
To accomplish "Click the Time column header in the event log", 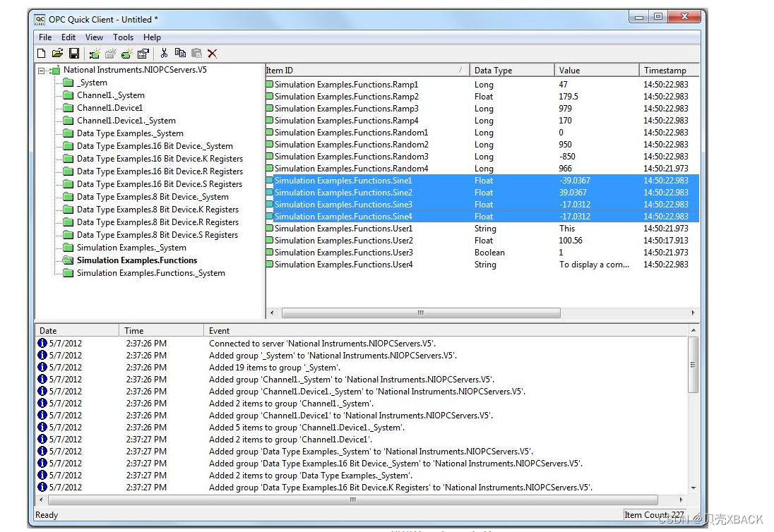I will 162,331.
